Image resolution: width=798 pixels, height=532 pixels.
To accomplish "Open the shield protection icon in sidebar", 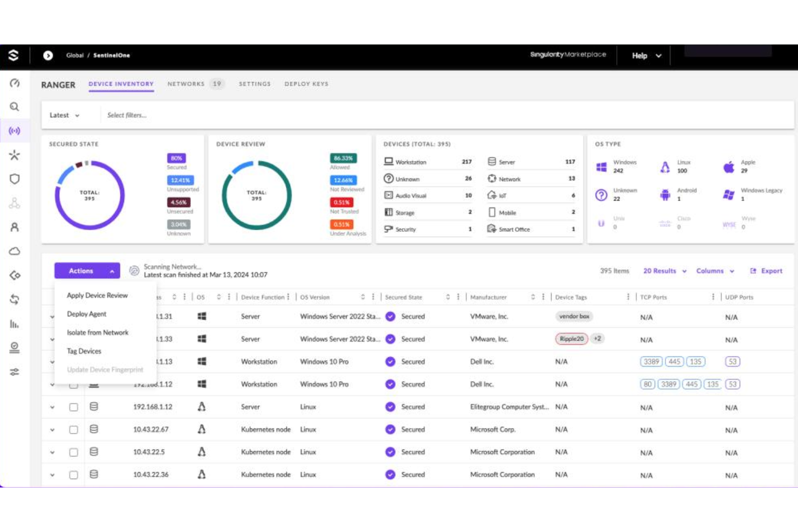I will pyautogui.click(x=15, y=178).
